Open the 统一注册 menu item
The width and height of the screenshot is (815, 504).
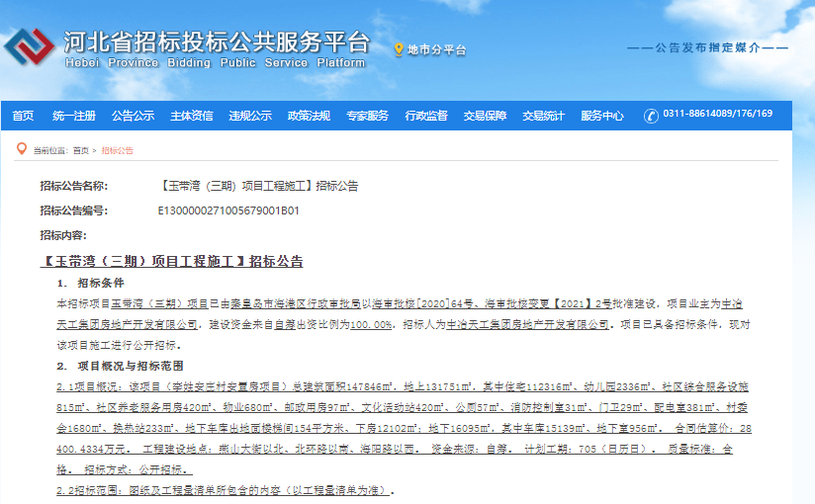click(74, 116)
